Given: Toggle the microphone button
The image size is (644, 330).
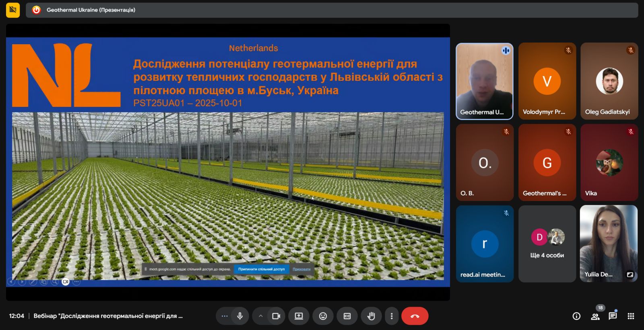Looking at the screenshot, I should point(240,316).
